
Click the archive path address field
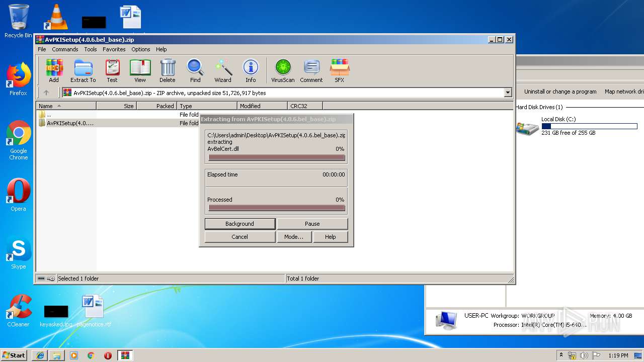tap(287, 93)
